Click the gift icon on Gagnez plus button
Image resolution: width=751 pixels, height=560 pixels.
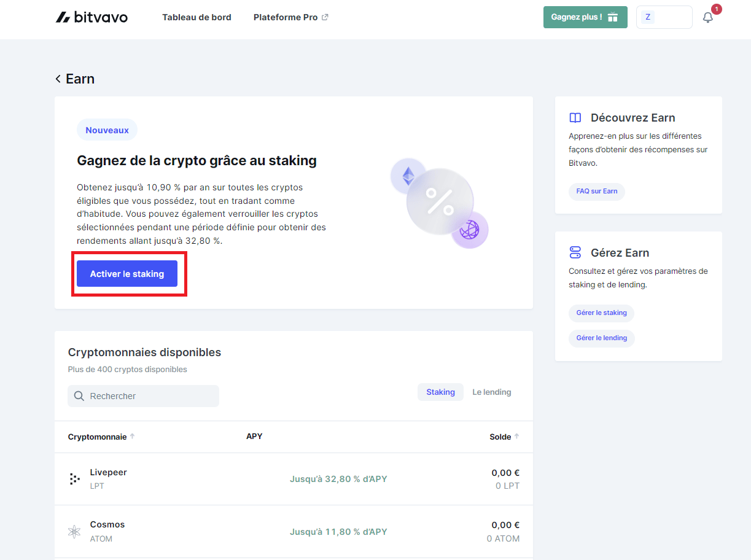click(x=612, y=17)
